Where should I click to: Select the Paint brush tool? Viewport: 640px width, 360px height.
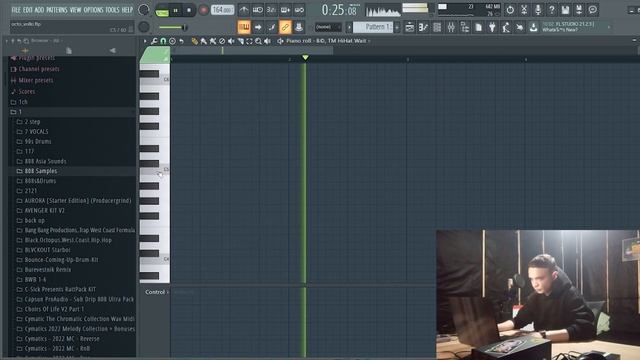[204, 41]
